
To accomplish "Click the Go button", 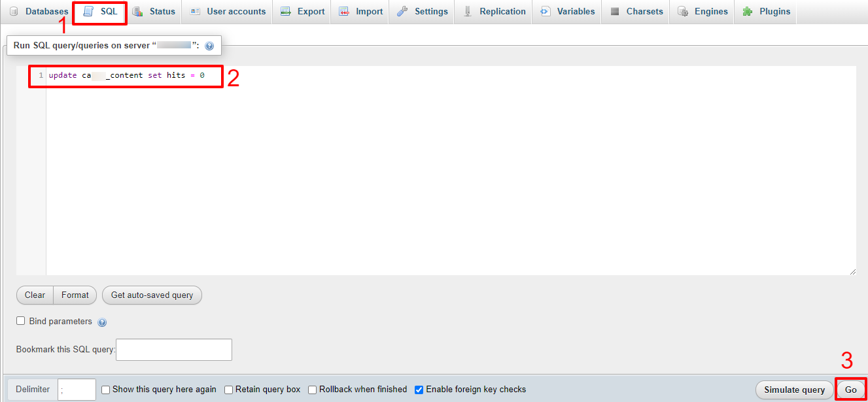I will point(850,390).
